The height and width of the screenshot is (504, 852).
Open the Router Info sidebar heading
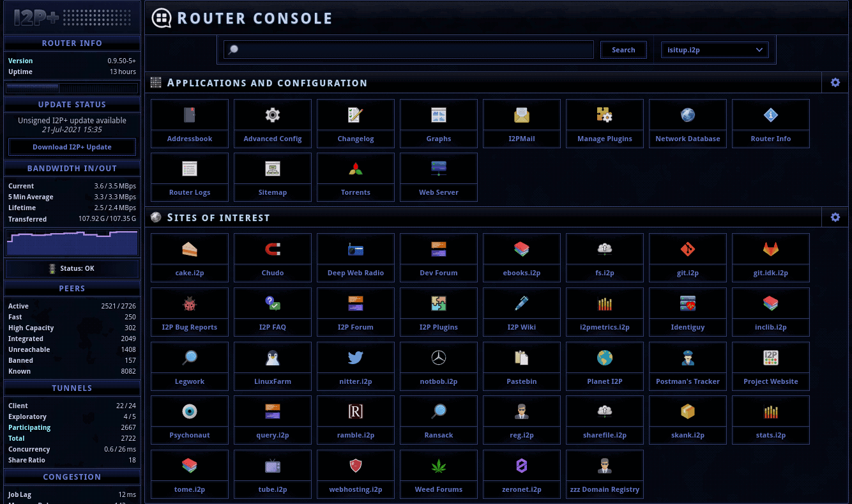72,43
